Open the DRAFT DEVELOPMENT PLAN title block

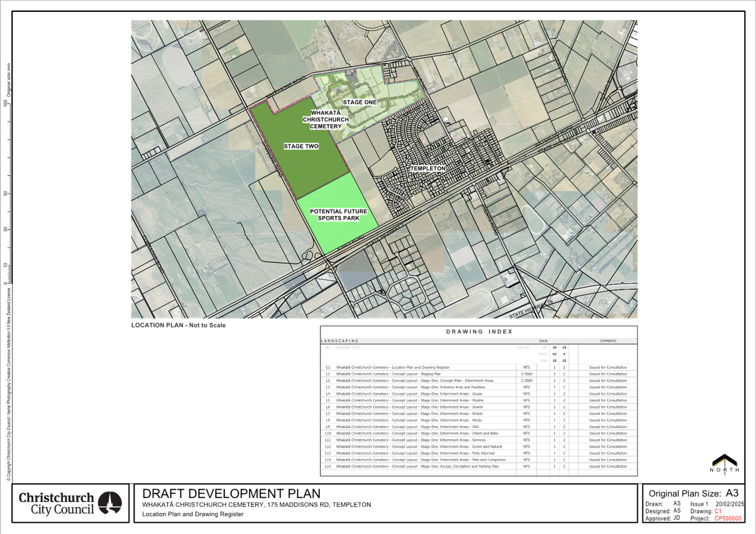pos(231,494)
